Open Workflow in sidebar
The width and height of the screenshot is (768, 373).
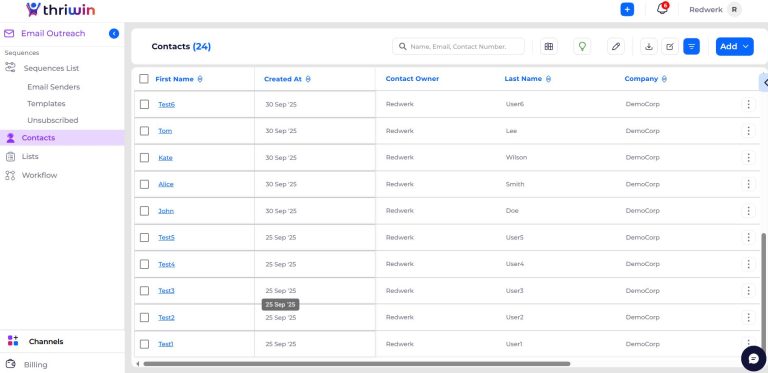[39, 175]
